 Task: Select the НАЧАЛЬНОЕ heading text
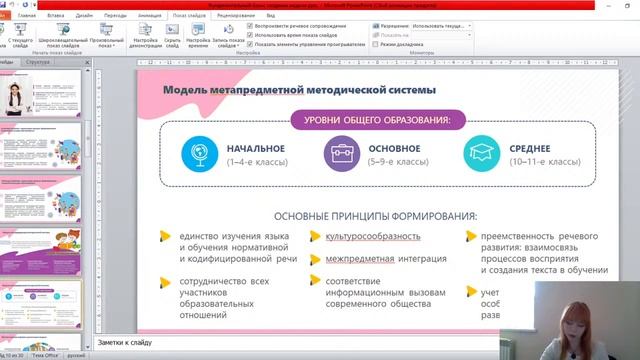tap(256, 149)
